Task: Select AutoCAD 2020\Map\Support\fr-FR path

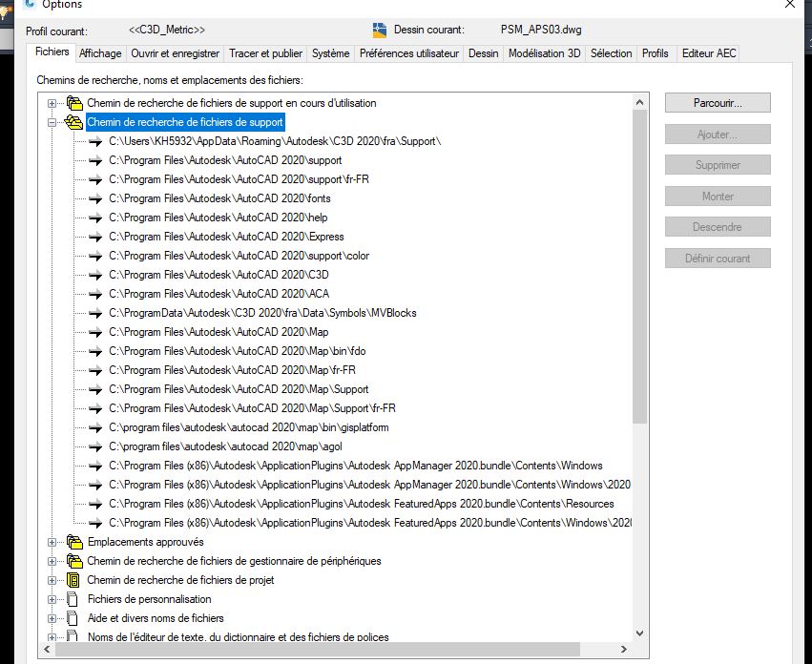Action: coord(252,408)
